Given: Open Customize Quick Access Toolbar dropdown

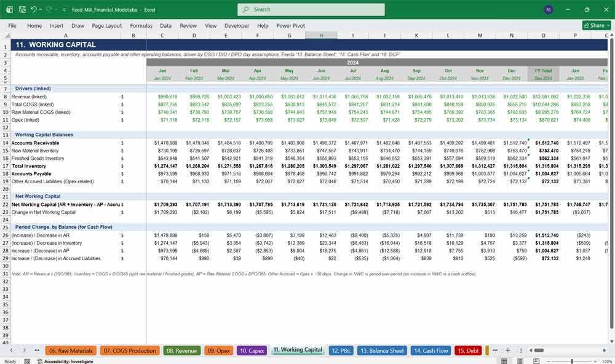Looking at the screenshot, I should (64, 10).
